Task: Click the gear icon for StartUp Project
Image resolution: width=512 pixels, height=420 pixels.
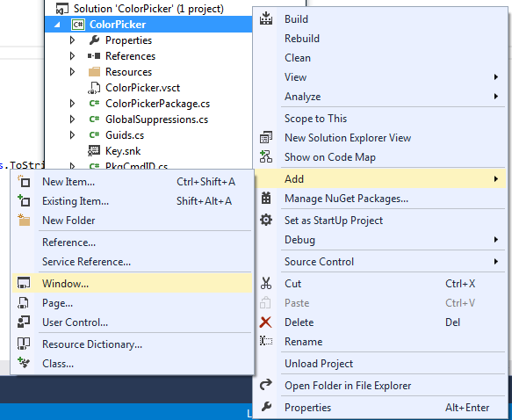Action: (266, 220)
